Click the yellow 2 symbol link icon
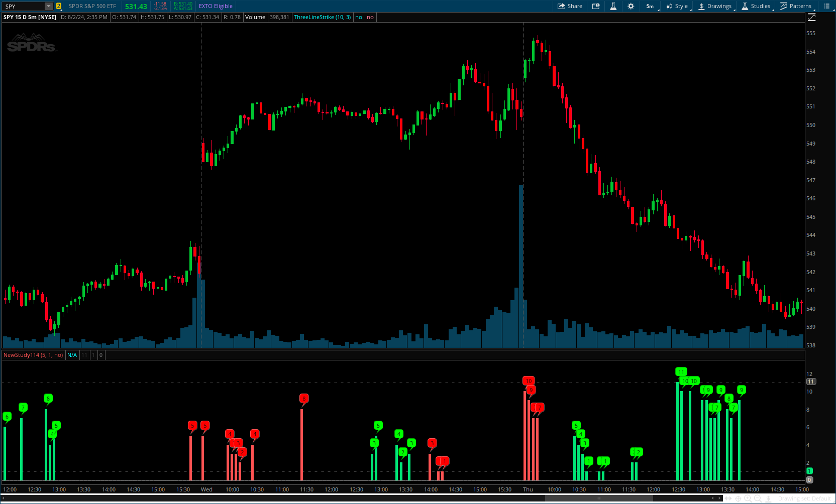The height and width of the screenshot is (504, 836). point(59,6)
